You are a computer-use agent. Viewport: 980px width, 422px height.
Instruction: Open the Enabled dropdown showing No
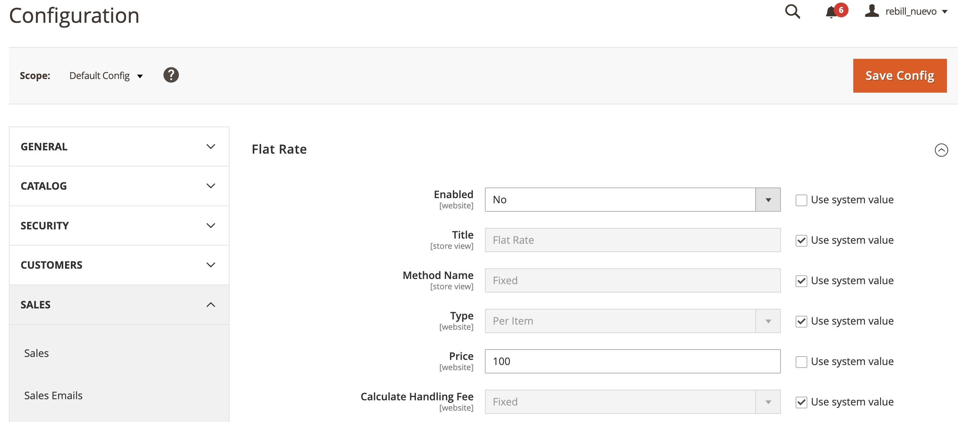pos(632,200)
